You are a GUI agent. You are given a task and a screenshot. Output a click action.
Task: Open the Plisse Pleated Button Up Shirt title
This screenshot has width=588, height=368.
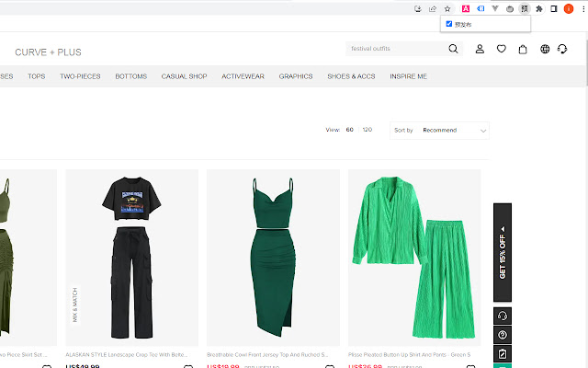409,354
